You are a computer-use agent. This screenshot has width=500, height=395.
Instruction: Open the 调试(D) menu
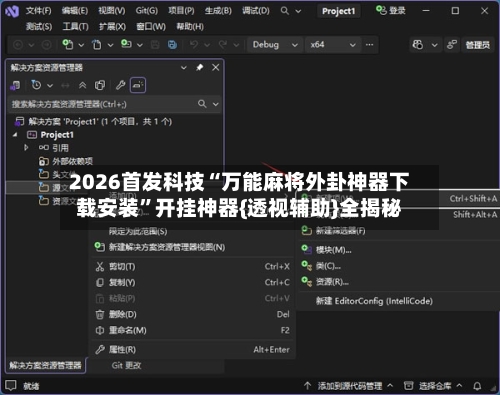point(256,11)
